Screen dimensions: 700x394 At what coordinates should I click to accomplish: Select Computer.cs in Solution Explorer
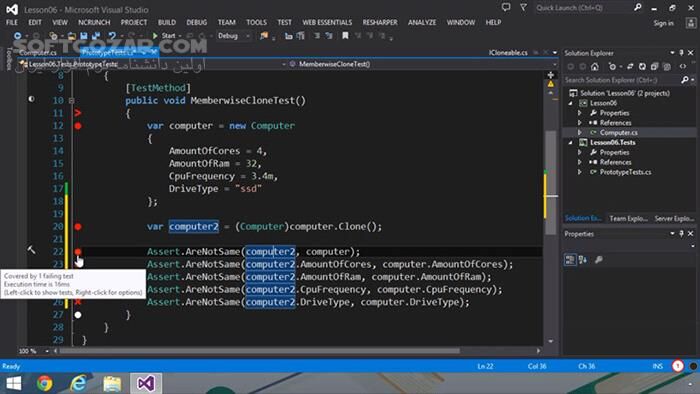619,133
